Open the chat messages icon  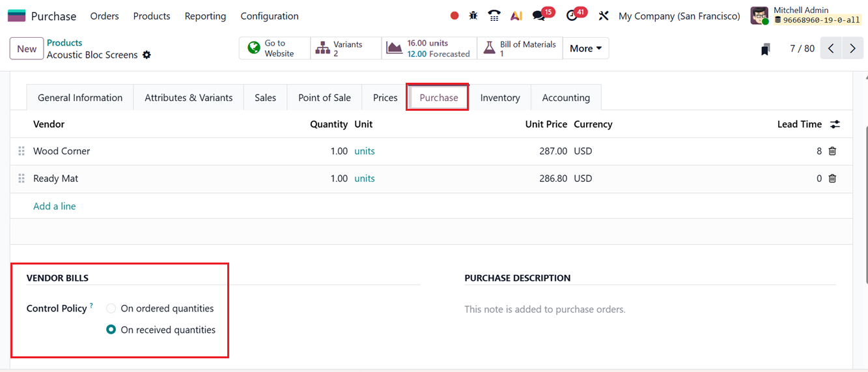click(539, 16)
